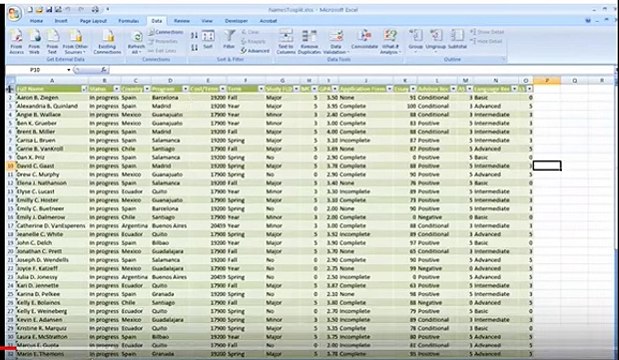Click the Undo arrow in the Quick Access Toolbar
619x360 pixels.
pos(68,9)
